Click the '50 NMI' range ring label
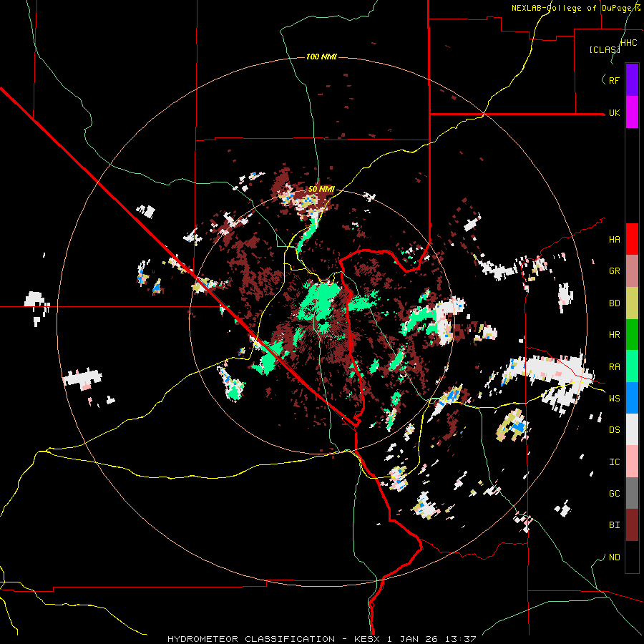The image size is (644, 644). [321, 190]
